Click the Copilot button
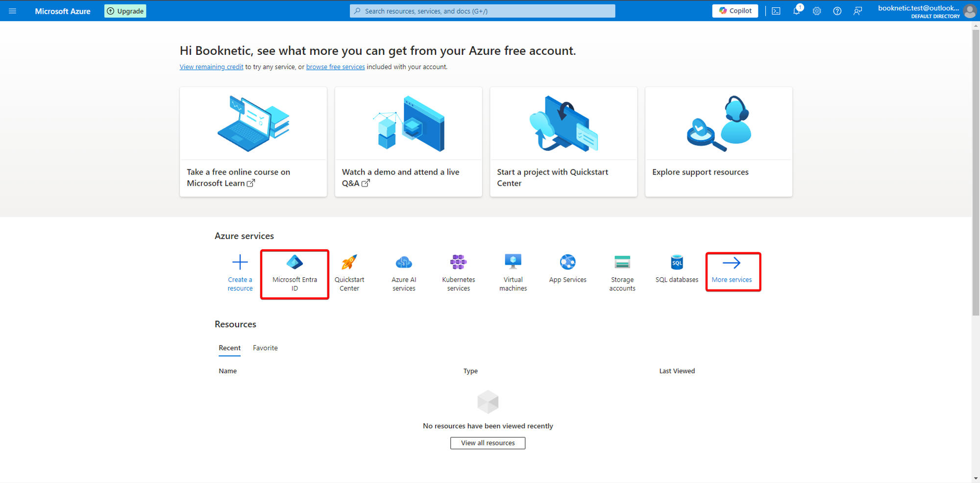 (x=735, y=11)
